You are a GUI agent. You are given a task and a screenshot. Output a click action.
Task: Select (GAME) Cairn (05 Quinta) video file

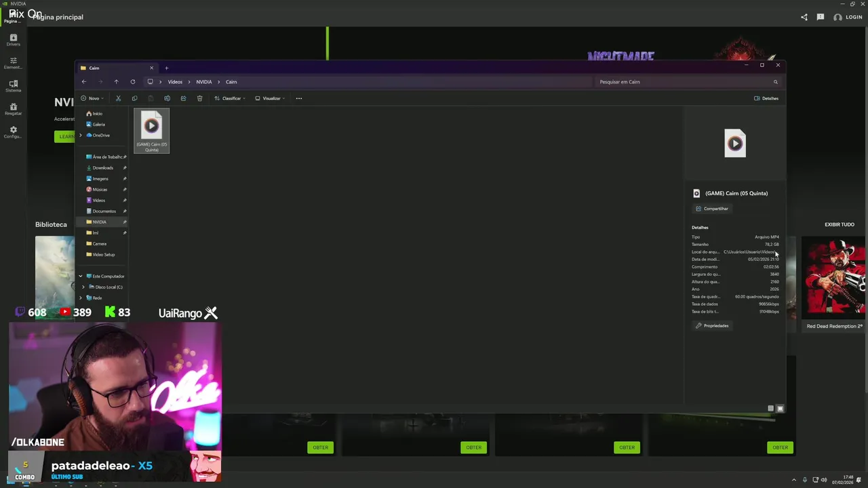[x=151, y=131]
